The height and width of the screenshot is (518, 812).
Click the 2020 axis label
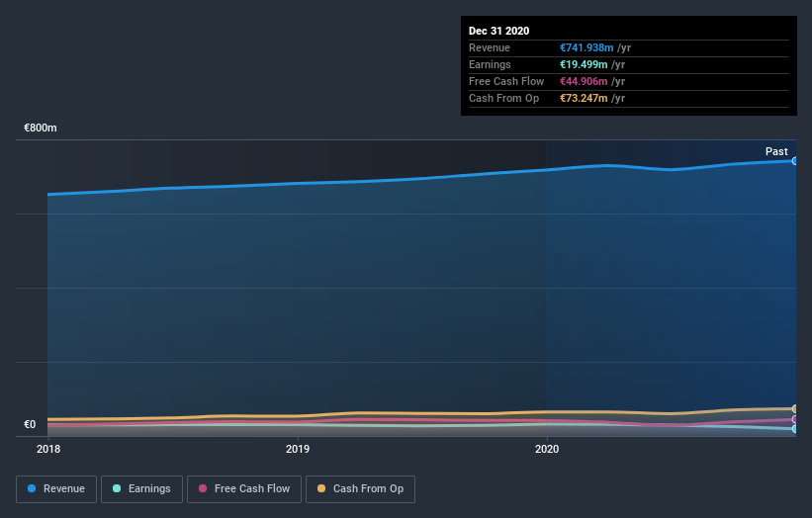pyautogui.click(x=547, y=449)
